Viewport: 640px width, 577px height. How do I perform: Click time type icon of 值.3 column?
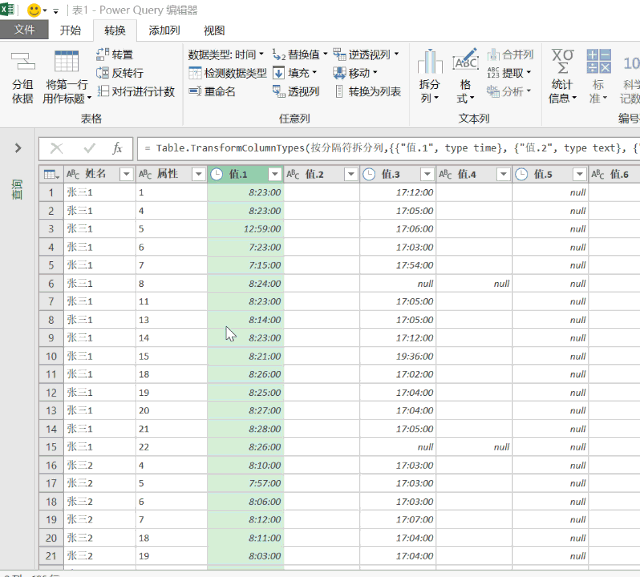(x=369, y=174)
